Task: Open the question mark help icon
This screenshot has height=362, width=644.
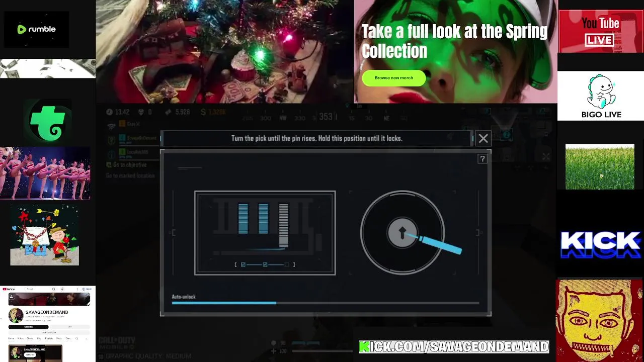Action: tap(482, 159)
